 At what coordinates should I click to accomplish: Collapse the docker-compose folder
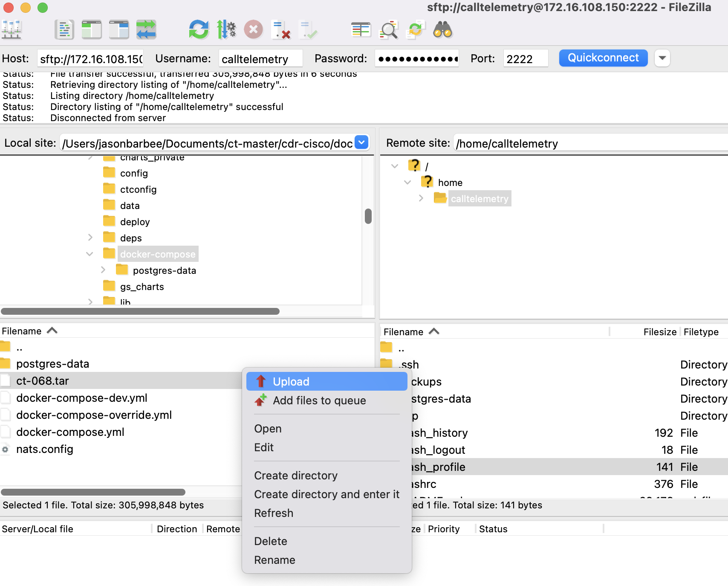point(90,254)
